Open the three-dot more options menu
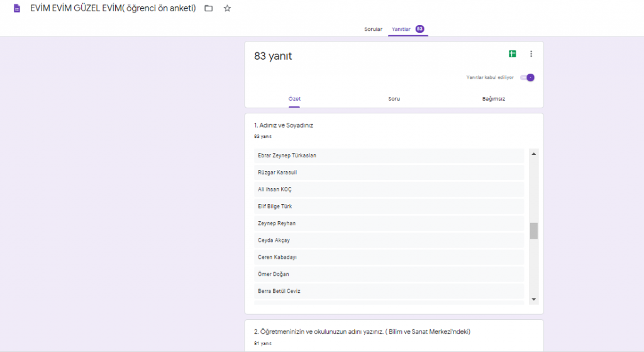 (x=531, y=54)
